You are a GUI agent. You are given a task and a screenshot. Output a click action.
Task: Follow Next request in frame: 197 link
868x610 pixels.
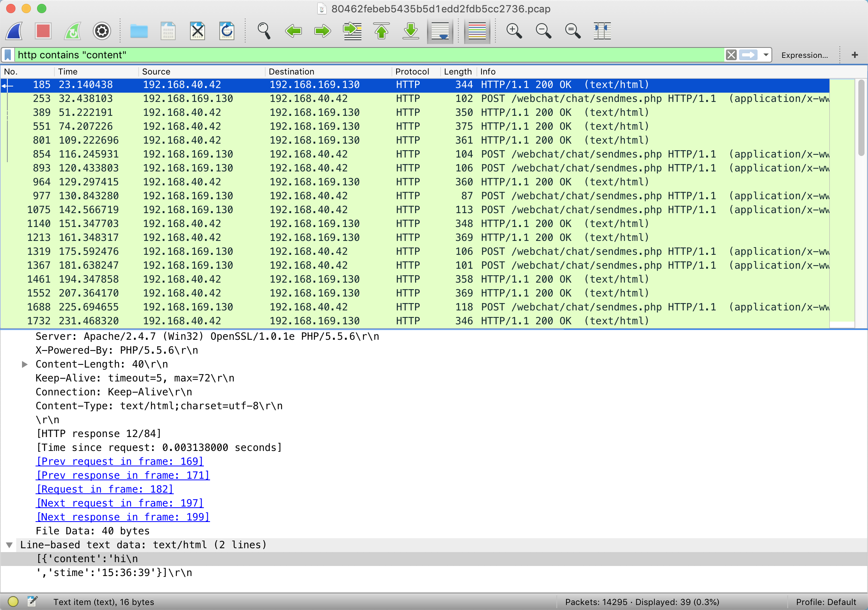click(120, 503)
